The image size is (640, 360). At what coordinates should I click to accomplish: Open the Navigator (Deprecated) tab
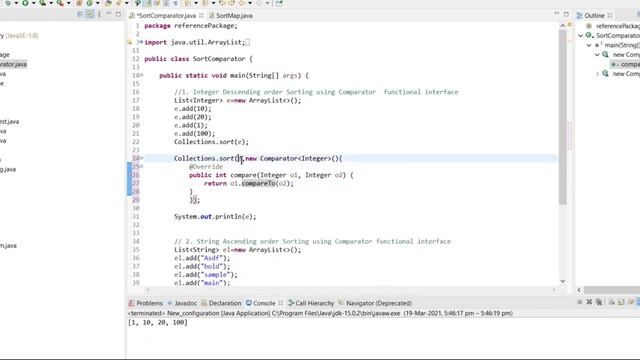(x=375, y=303)
